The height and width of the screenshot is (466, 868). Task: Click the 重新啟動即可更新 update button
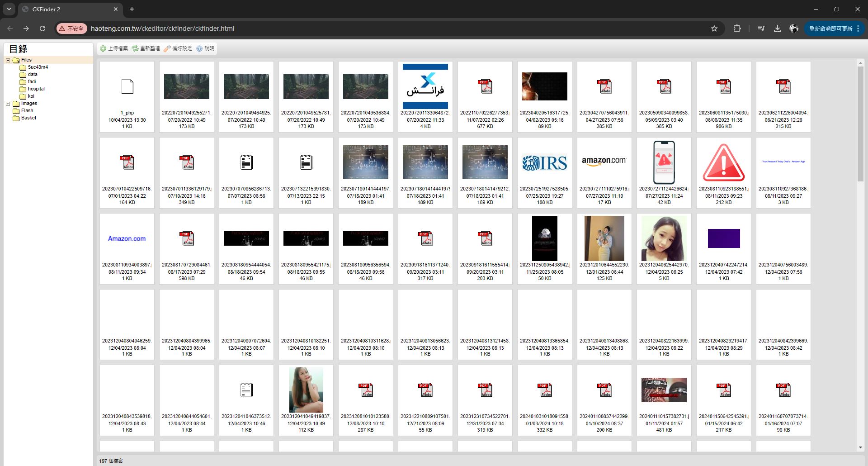pyautogui.click(x=834, y=29)
